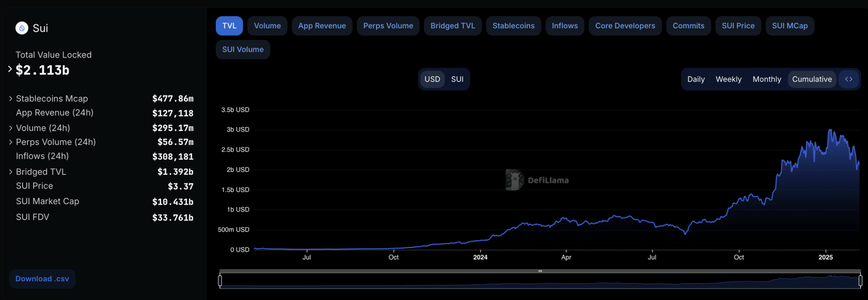Download the .csv data file
868x300 pixels.
tap(42, 279)
